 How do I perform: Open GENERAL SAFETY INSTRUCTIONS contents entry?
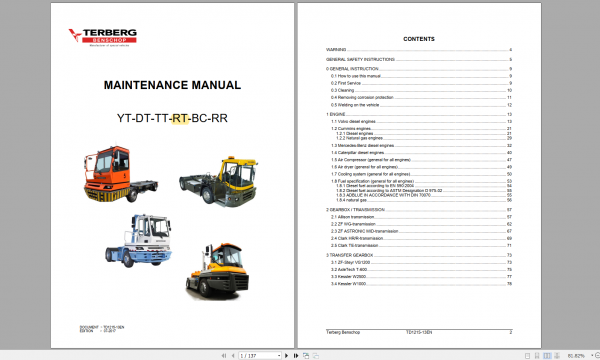(x=419, y=59)
